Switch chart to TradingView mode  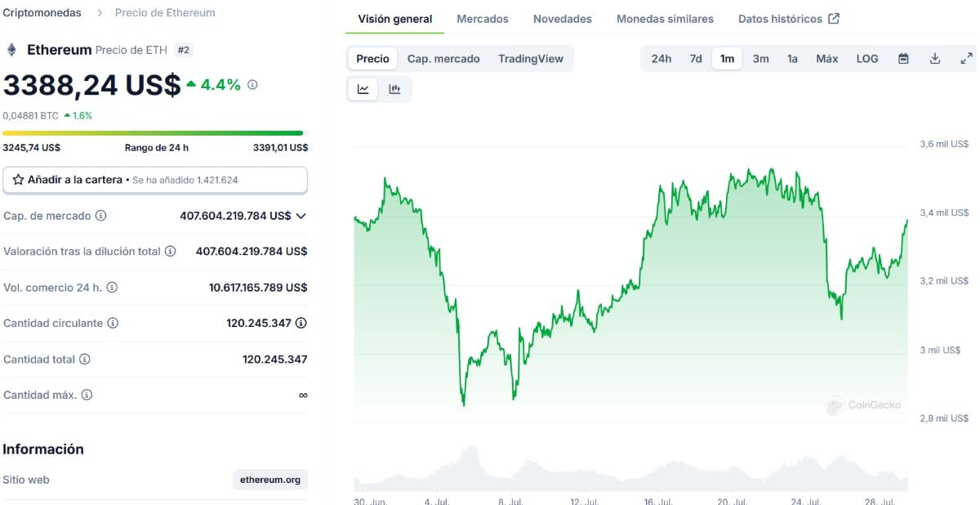tap(531, 59)
